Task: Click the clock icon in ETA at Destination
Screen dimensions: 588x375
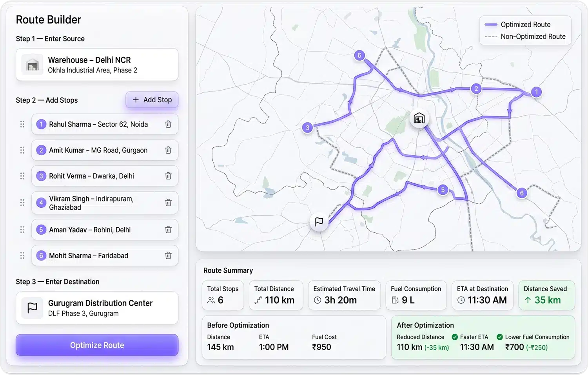Action: [x=461, y=300]
